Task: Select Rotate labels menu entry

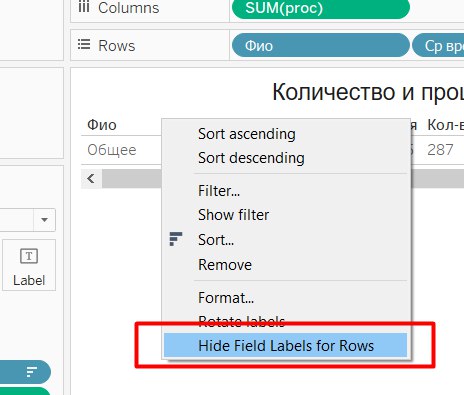Action: pyautogui.click(x=241, y=321)
